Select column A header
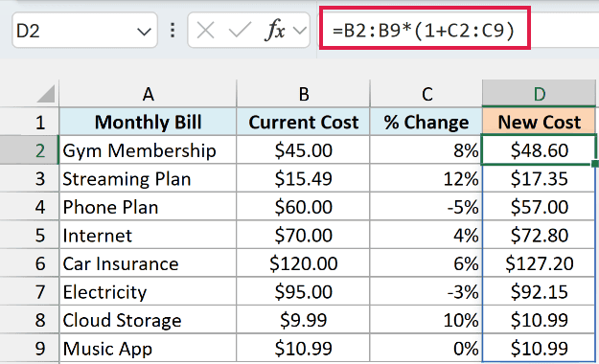Viewport: 599px width, 364px height. 148,94
